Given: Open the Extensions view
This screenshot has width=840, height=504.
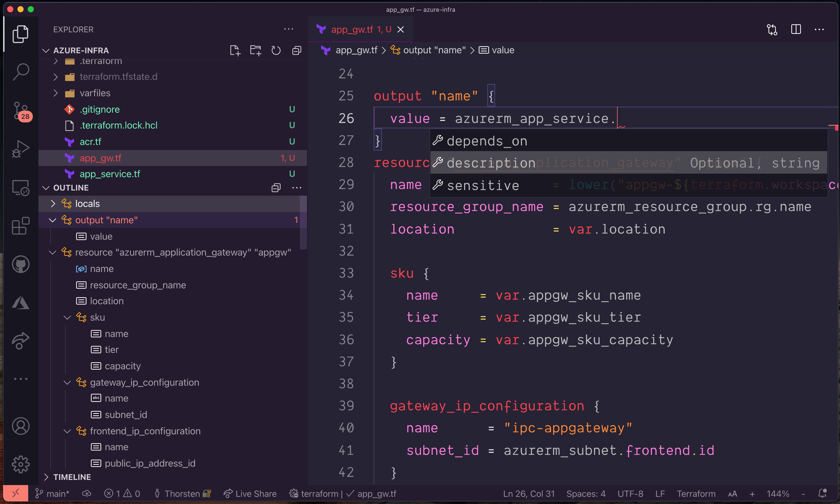Looking at the screenshot, I should click(21, 226).
